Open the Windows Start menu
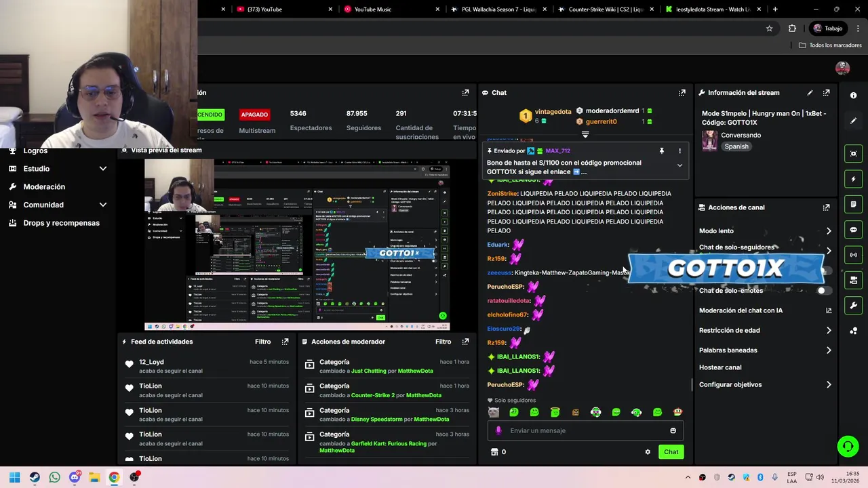868x488 pixels. point(15,477)
